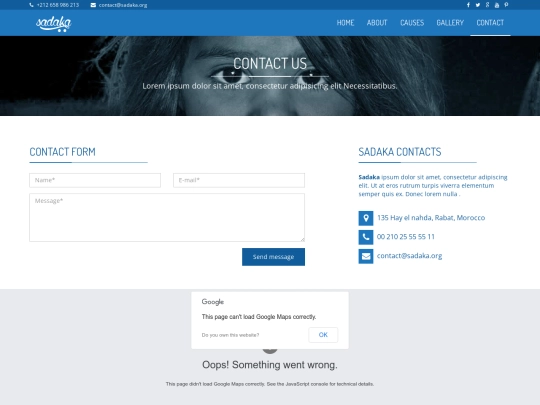Screen dimensions: 540x405
Task: Focus the Message text area
Action: [x=167, y=217]
